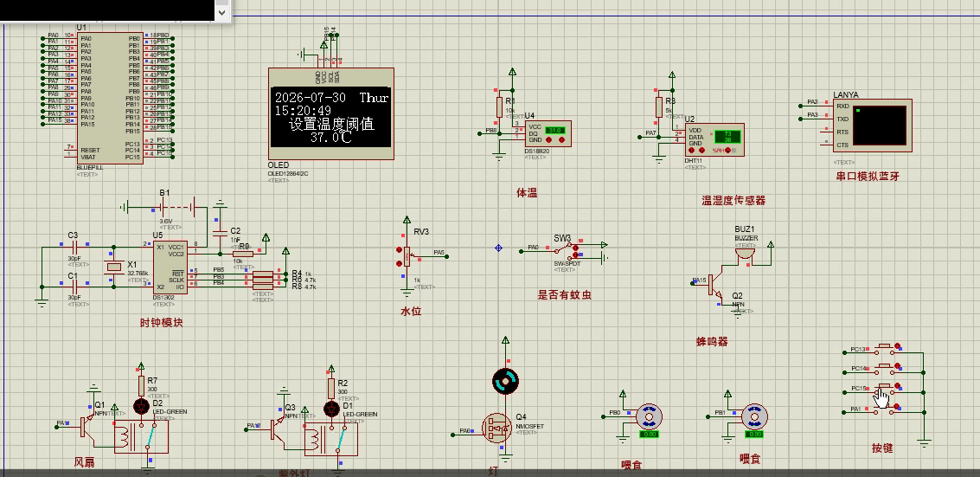Click the LANYA virtual terminal
This screenshot has width=980, height=477.
[x=880, y=126]
